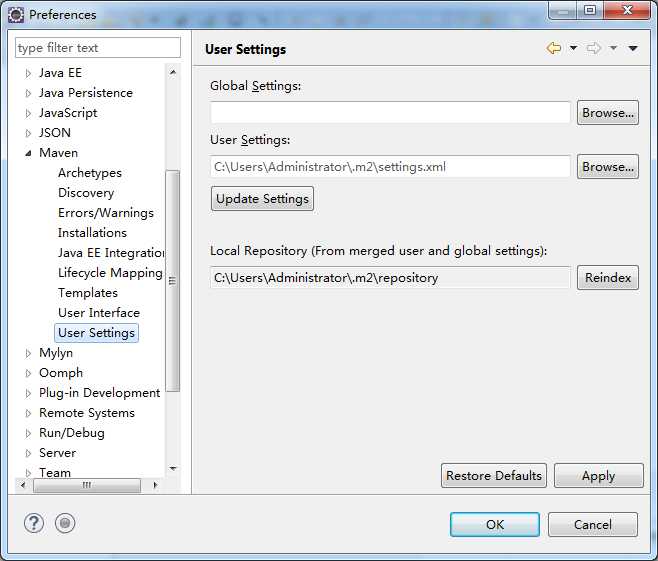Select the Maven category label
The width and height of the screenshot is (658, 561).
point(58,153)
